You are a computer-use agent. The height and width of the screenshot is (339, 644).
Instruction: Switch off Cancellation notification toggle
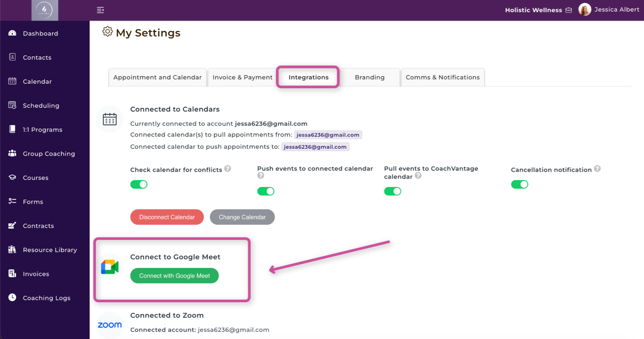coord(519,184)
